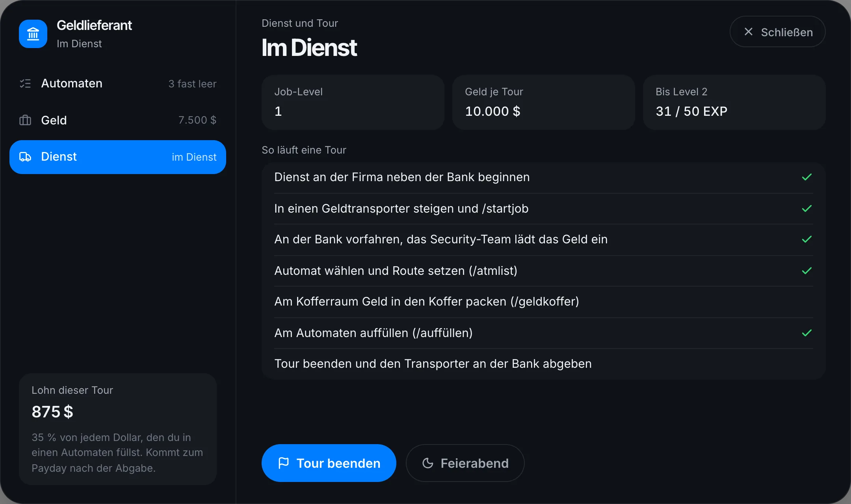Viewport: 851px width, 504px height.
Task: Click the briefcase icon next to Geld
Action: (25, 120)
